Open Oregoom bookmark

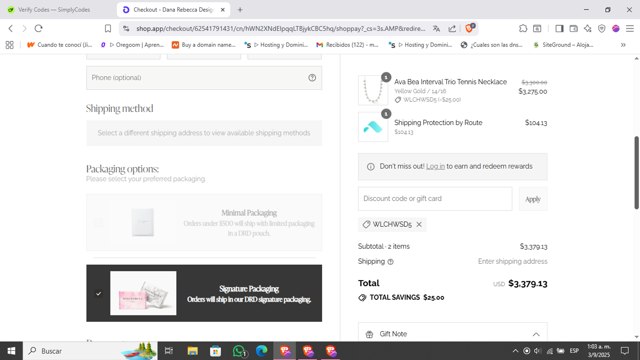(x=132, y=45)
